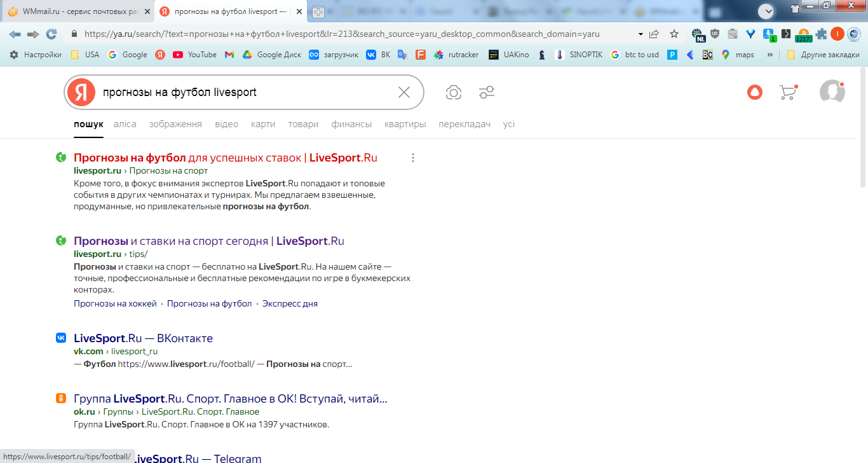Open the puzzle-piece extensions menu
The width and height of the screenshot is (868, 463).
coord(821,34)
